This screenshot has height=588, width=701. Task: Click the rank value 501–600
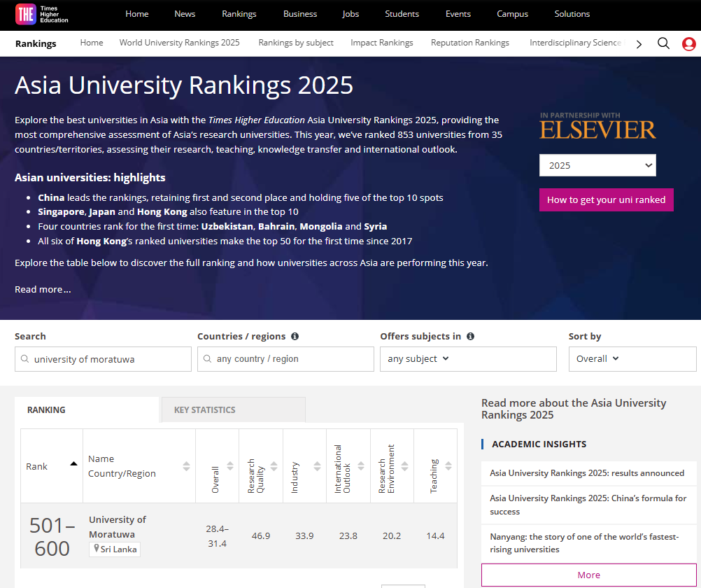[52, 536]
